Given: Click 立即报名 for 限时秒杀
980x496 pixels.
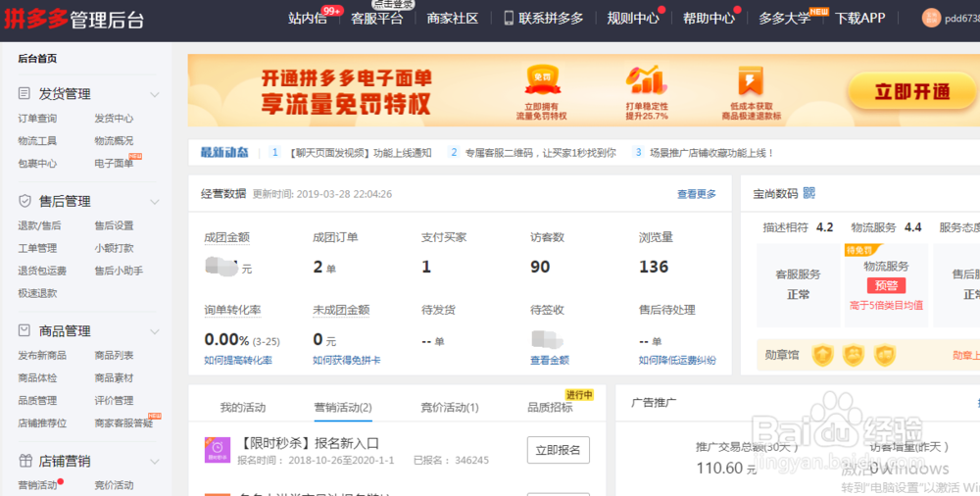Looking at the screenshot, I should click(559, 450).
